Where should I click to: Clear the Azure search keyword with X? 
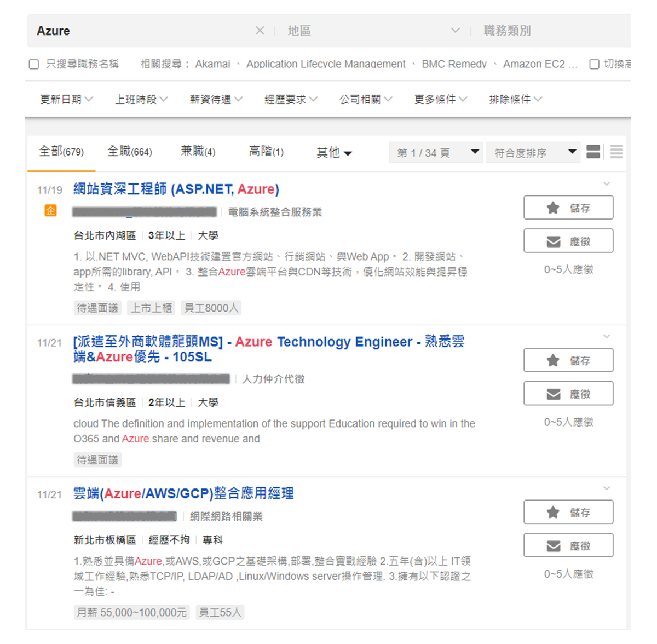coord(260,31)
